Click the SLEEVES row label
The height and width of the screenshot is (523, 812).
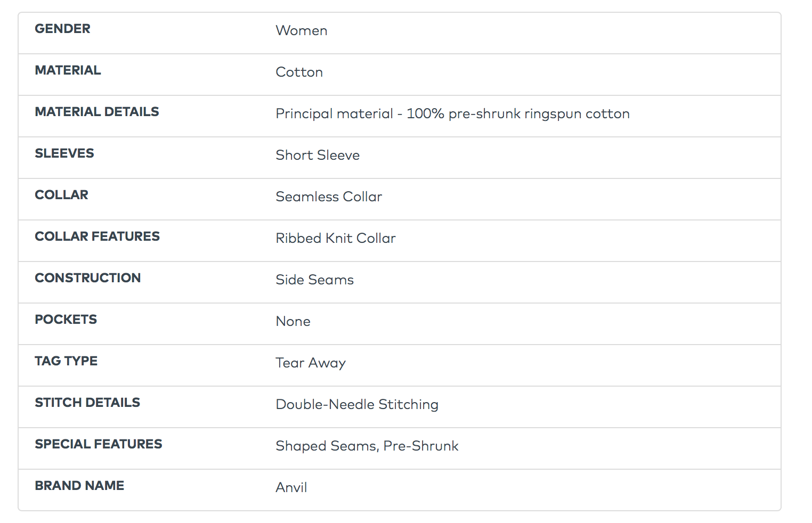(64, 153)
